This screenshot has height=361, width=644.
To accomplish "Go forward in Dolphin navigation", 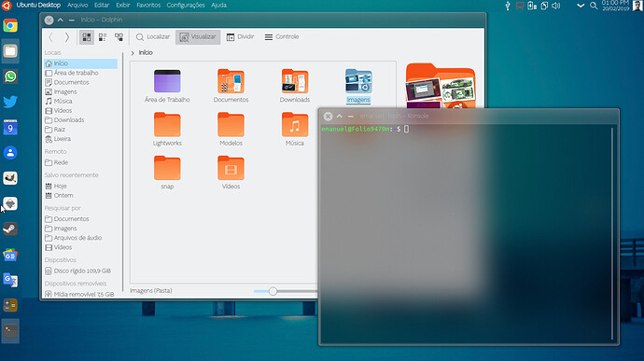I will (x=67, y=37).
